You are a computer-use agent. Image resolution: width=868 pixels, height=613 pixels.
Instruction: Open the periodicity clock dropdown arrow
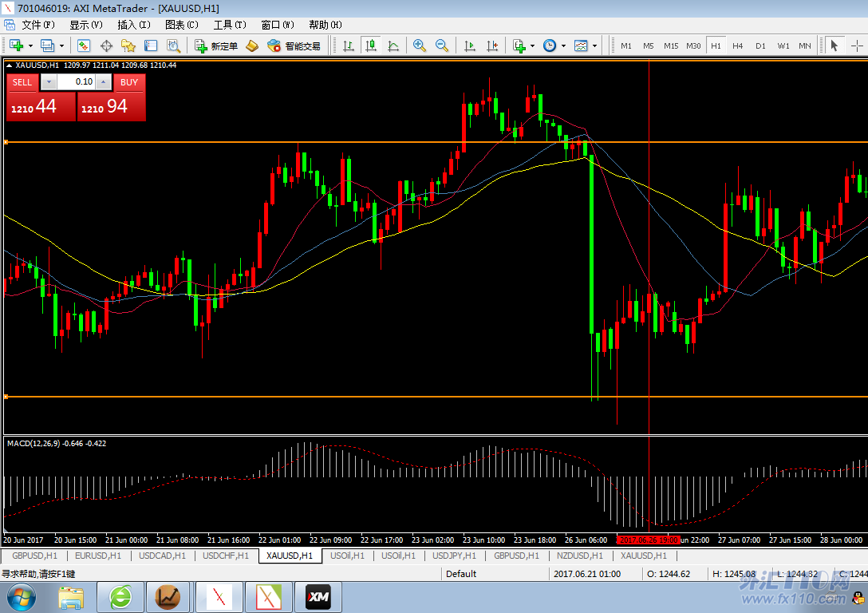[563, 46]
